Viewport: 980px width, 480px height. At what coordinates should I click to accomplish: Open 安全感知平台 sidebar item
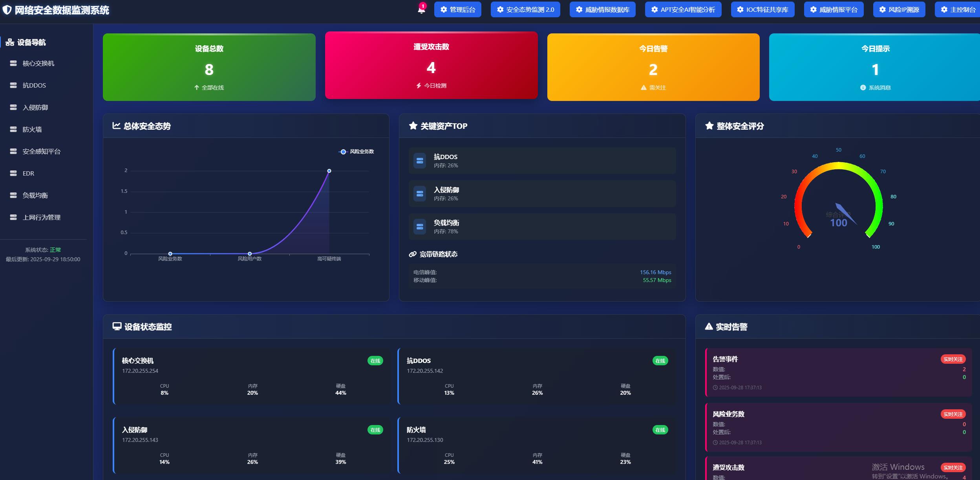click(41, 151)
